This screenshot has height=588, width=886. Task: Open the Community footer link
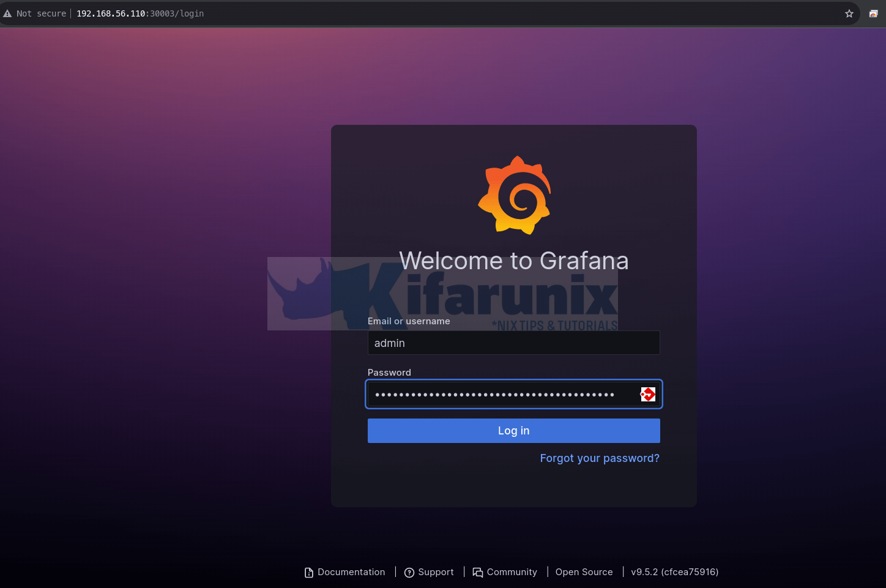point(512,572)
